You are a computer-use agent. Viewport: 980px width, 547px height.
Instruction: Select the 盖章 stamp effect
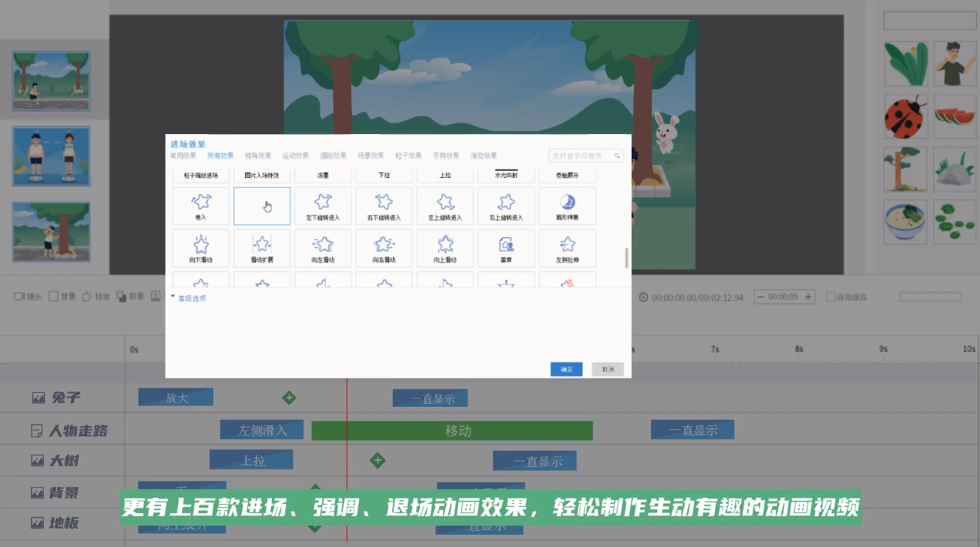[x=506, y=248]
